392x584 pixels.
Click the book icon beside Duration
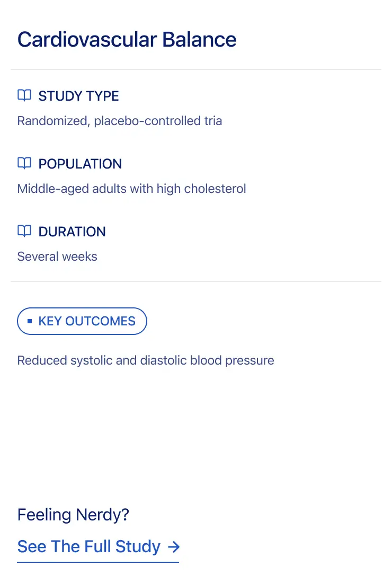[x=24, y=232]
